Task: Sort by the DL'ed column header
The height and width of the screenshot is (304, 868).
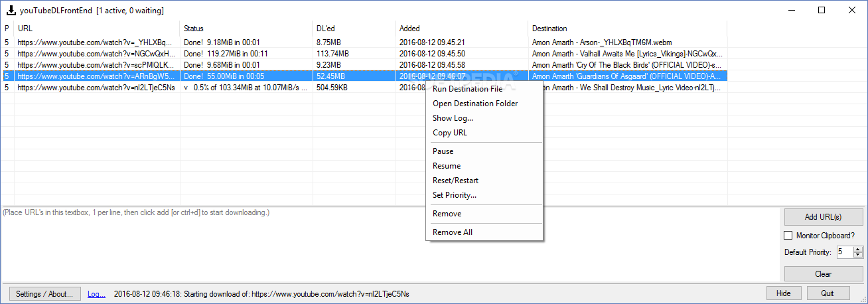Action: [354, 29]
